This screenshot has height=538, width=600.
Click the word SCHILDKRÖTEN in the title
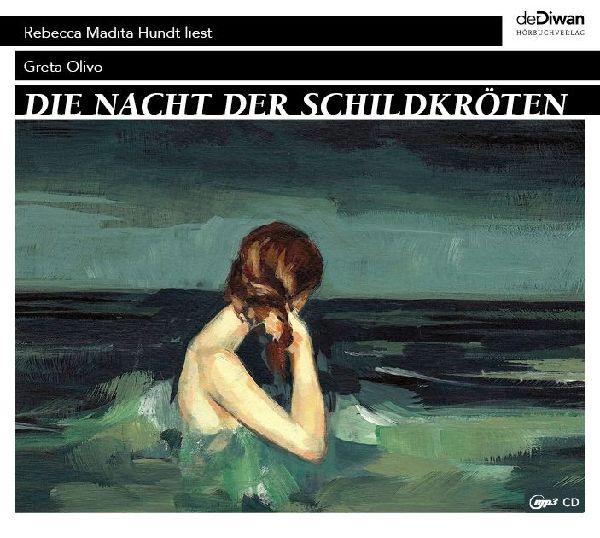click(434, 104)
